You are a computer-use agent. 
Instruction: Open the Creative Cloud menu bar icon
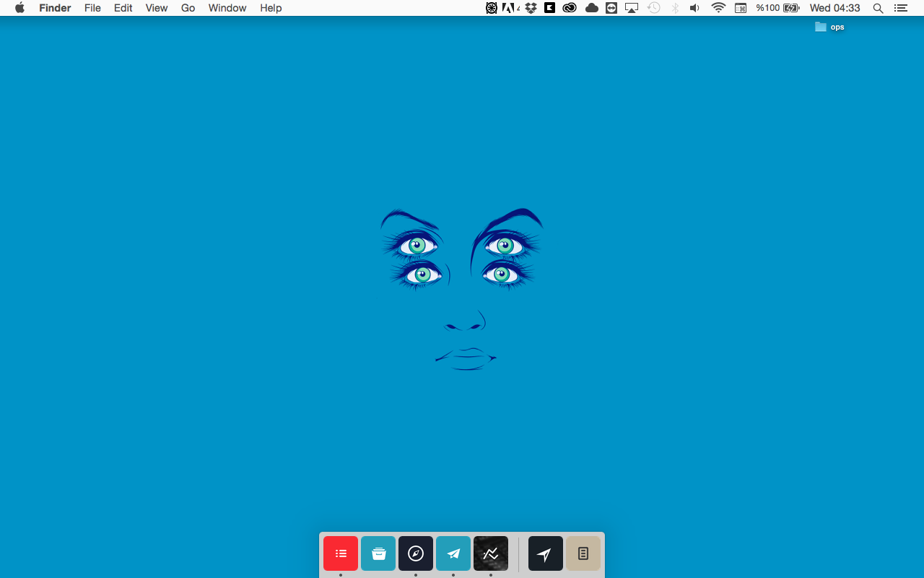(570, 8)
